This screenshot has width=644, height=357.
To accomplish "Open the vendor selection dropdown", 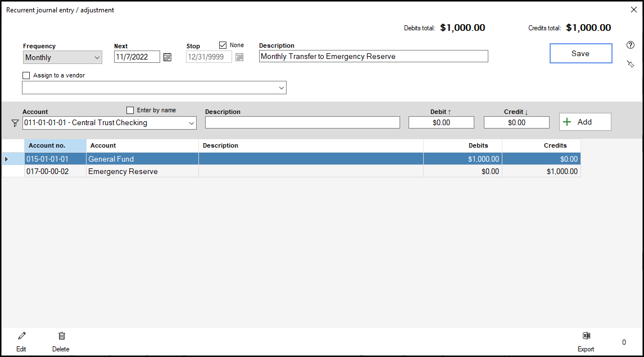I will (281, 88).
